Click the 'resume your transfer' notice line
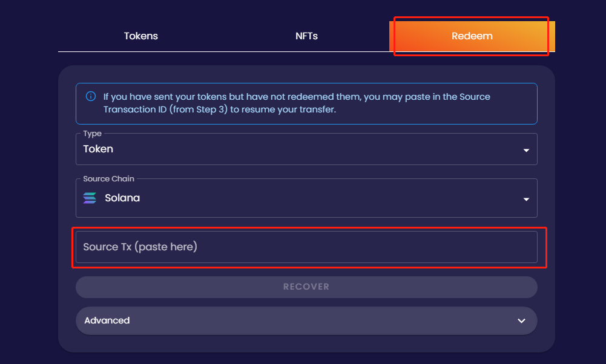The width and height of the screenshot is (606, 364). pyautogui.click(x=220, y=109)
